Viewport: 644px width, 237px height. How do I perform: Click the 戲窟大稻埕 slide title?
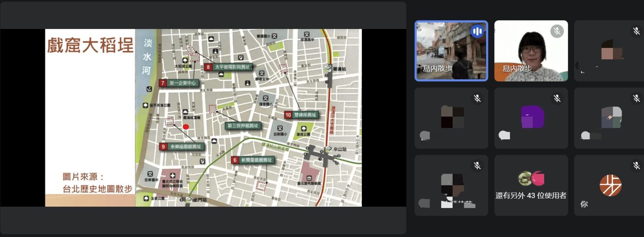90,45
